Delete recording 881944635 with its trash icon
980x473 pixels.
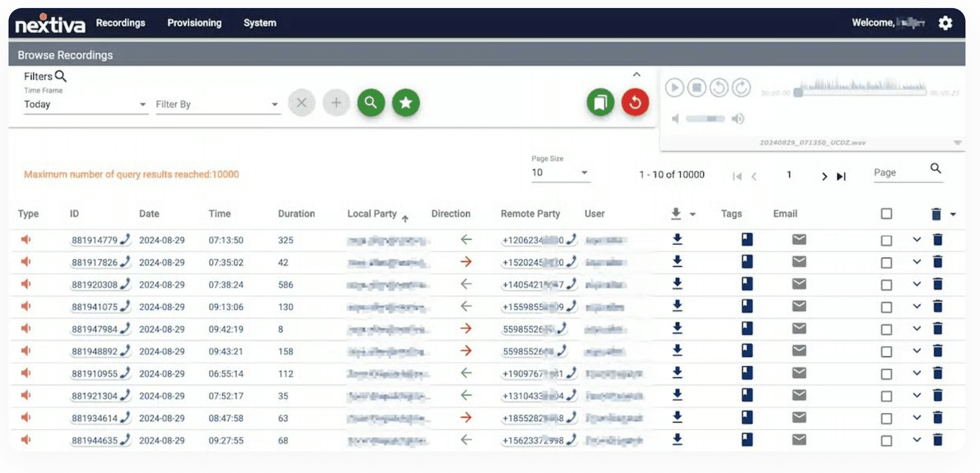(937, 440)
